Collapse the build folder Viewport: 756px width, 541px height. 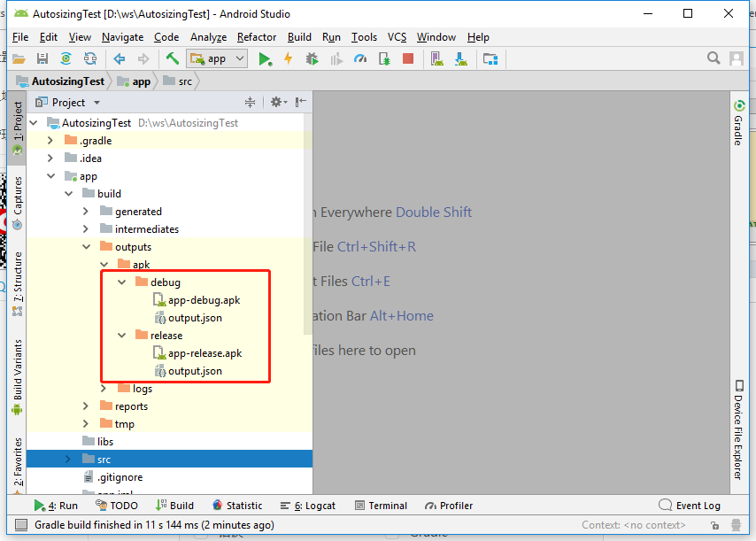pyautogui.click(x=69, y=193)
